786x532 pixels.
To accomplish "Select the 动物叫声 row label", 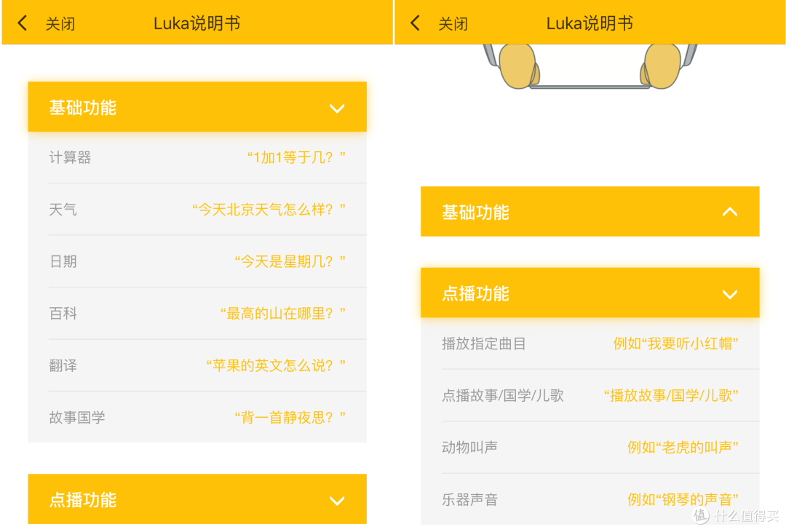I will pos(469,448).
